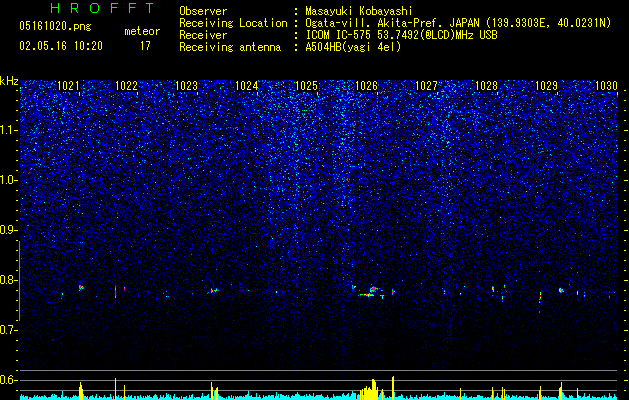The width and height of the screenshot is (629, 400).
Task: Click the 1023 time axis marker
Action: point(187,85)
